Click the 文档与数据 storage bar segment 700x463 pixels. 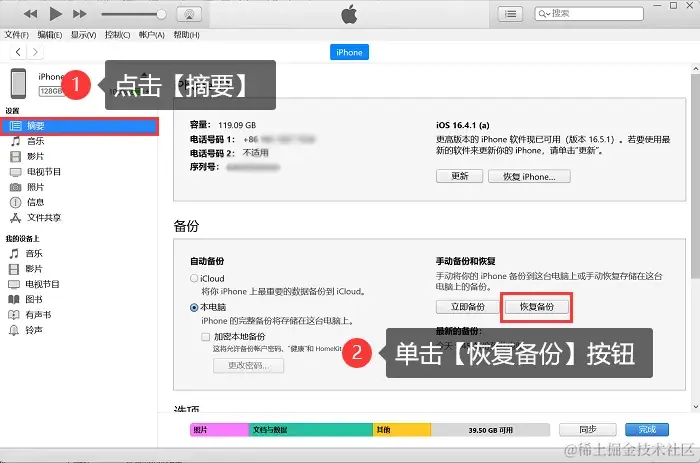tap(311, 430)
